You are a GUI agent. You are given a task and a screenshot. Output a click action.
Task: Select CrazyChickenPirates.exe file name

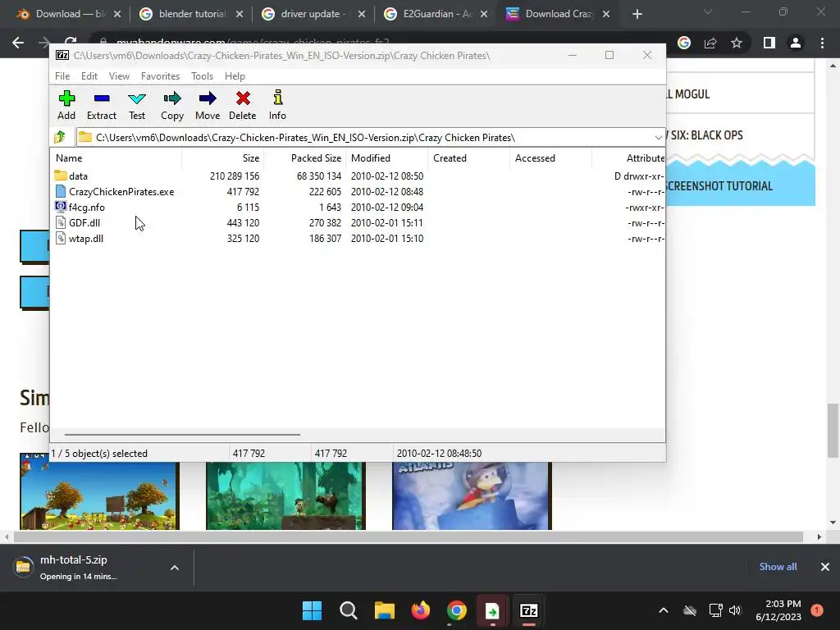point(121,192)
